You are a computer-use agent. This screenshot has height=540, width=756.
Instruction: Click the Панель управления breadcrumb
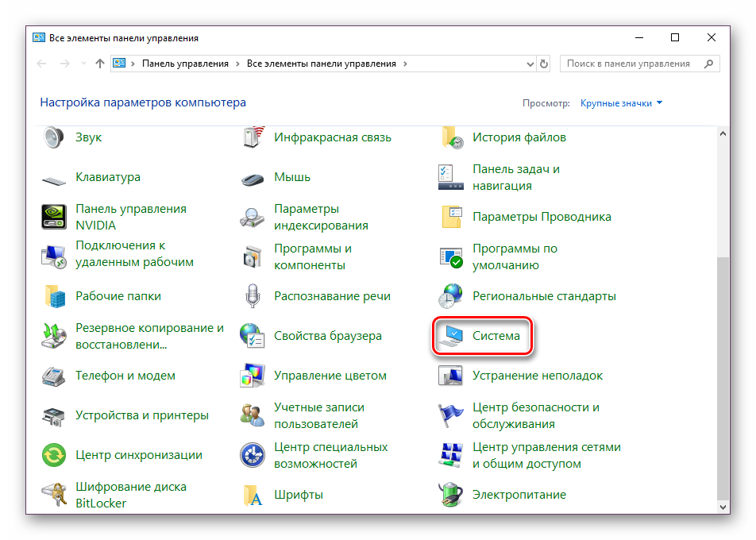point(185,64)
